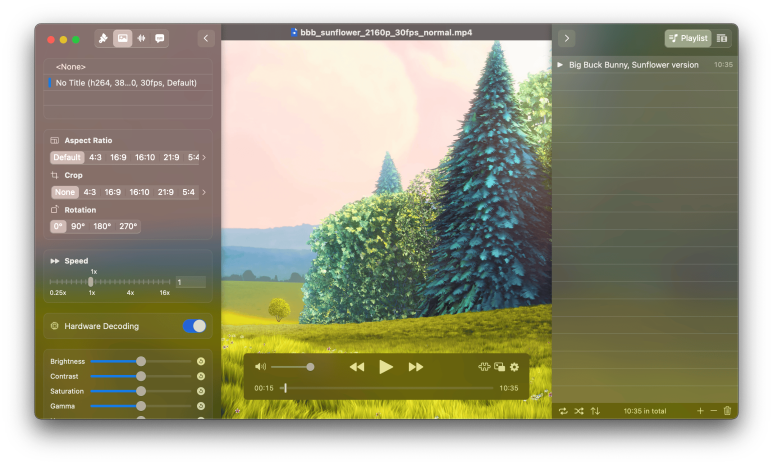773x465 pixels.
Task: Click the Crop section icon
Action: point(55,175)
